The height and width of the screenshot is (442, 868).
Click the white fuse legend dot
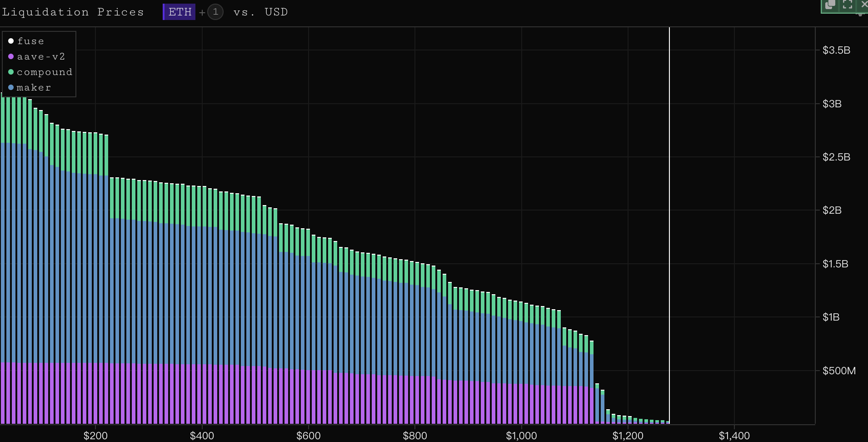[11, 41]
